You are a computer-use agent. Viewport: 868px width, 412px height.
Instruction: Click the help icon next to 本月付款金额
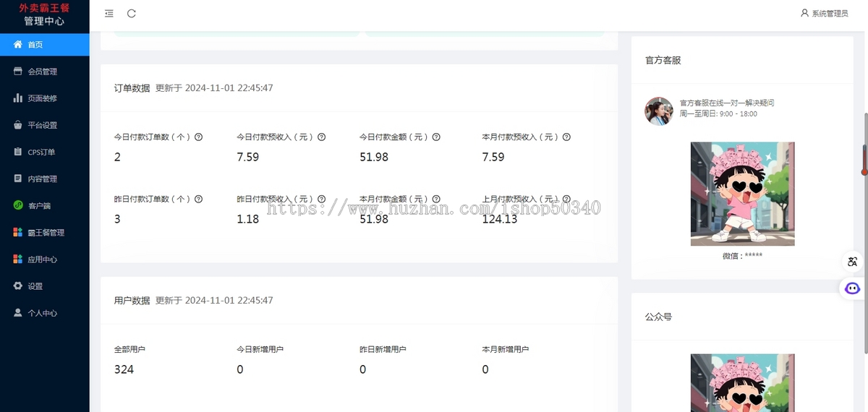click(436, 199)
